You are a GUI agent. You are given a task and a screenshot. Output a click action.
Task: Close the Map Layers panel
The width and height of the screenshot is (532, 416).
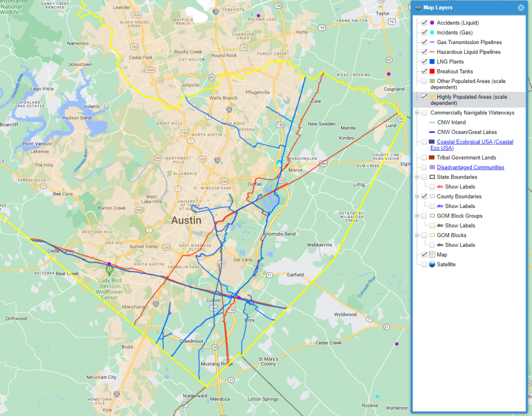tap(521, 8)
